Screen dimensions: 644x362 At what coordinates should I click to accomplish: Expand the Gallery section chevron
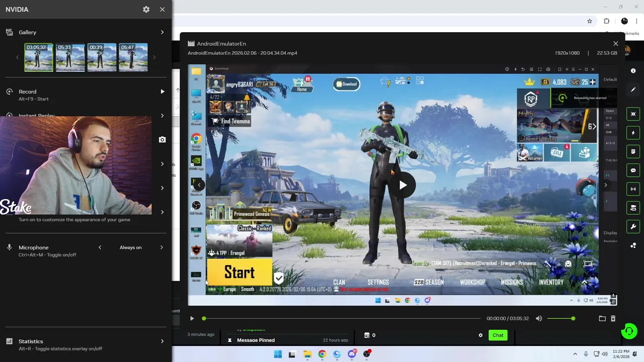[x=162, y=32]
